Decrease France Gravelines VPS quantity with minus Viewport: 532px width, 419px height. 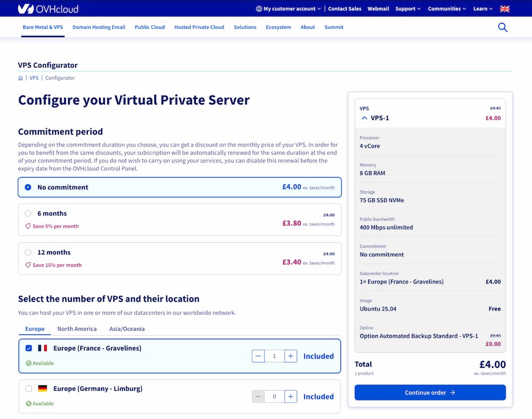coord(258,356)
